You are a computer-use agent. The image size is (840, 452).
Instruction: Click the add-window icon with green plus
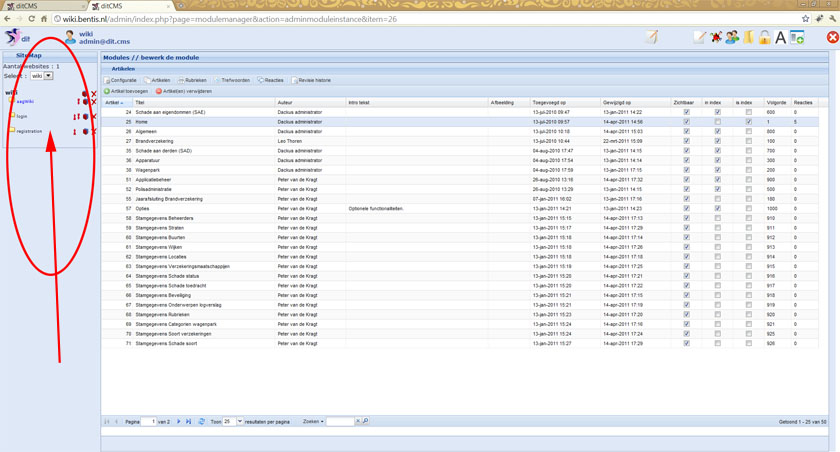coord(797,38)
